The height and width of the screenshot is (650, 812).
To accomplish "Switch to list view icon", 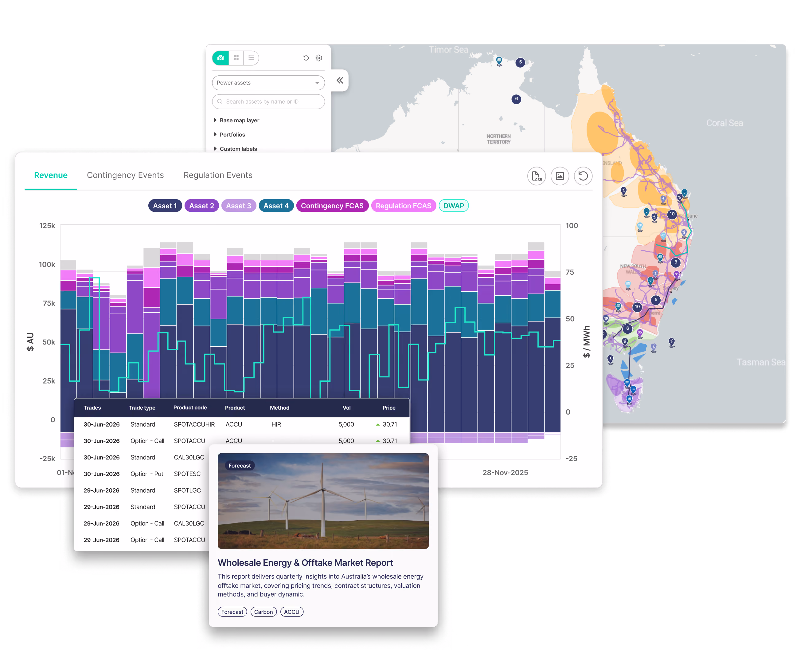I will pyautogui.click(x=251, y=58).
